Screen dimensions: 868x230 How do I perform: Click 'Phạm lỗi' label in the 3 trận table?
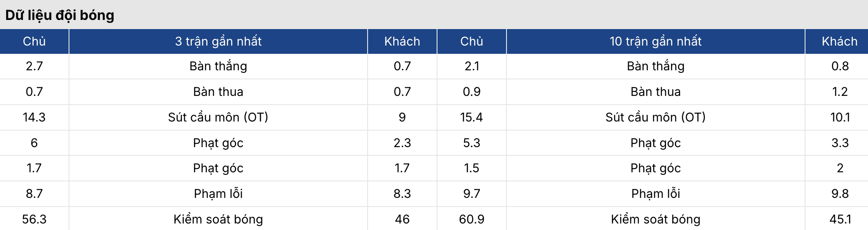(x=218, y=194)
